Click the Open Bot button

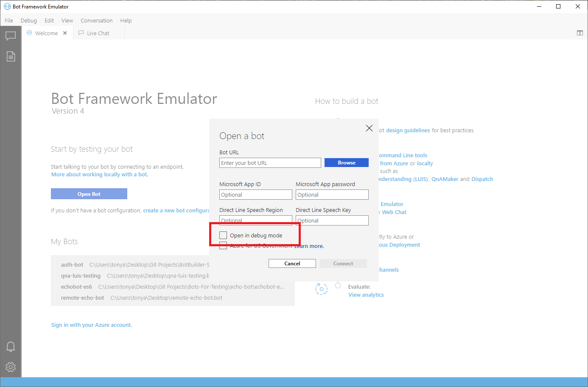click(89, 193)
